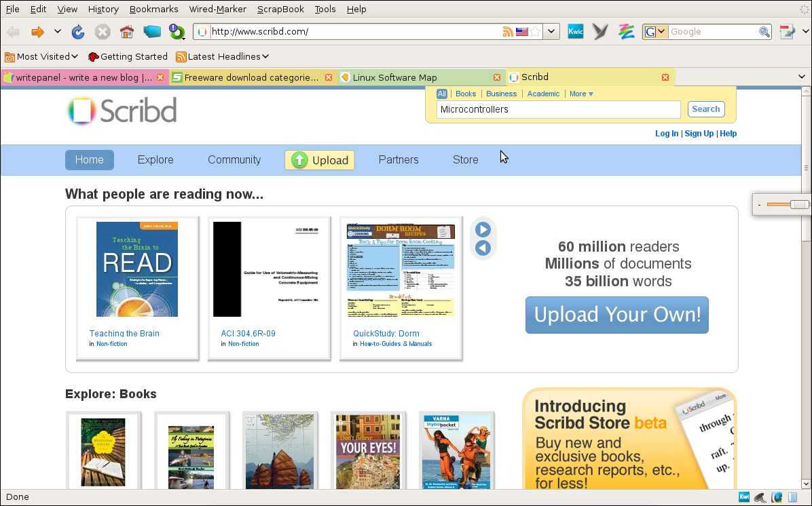Open the toolbar overflow chevron at far right
812x506 pixels.
click(806, 32)
